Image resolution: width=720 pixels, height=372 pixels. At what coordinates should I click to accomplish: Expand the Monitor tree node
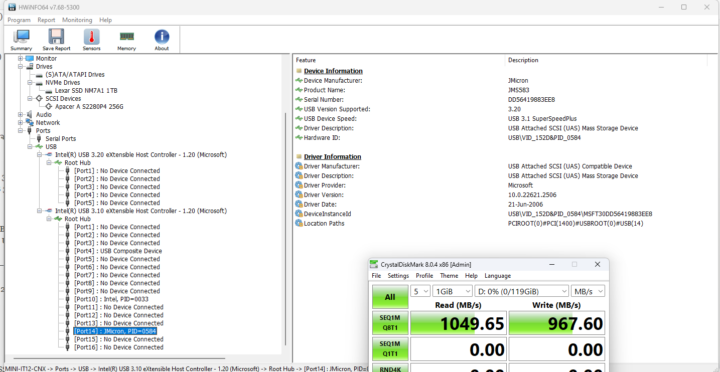(20, 58)
